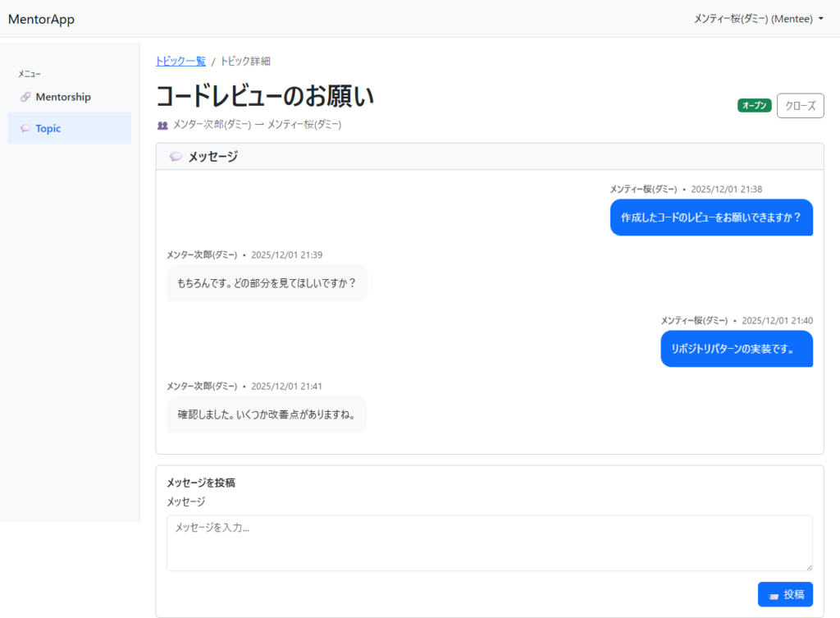Click the トピック詳細 breadcrumb text
The image size is (840, 618).
click(245, 61)
